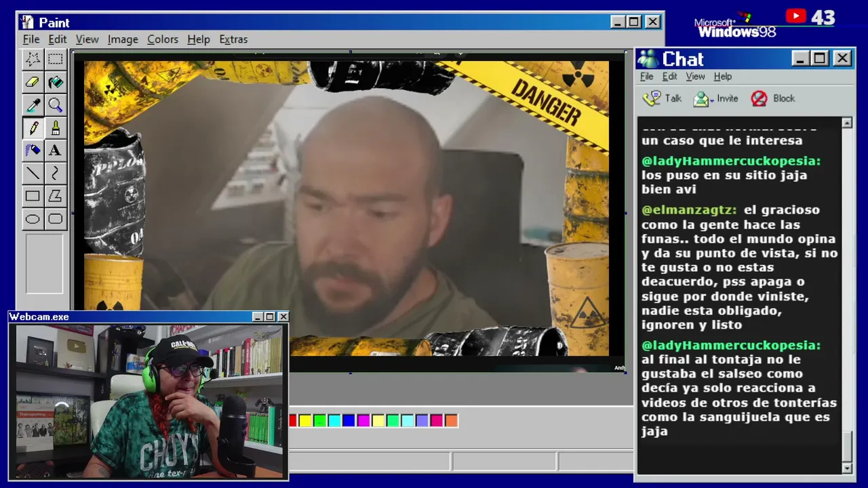The width and height of the screenshot is (868, 488).
Task: Pick the pale yellow color swatch
Action: coord(378,421)
